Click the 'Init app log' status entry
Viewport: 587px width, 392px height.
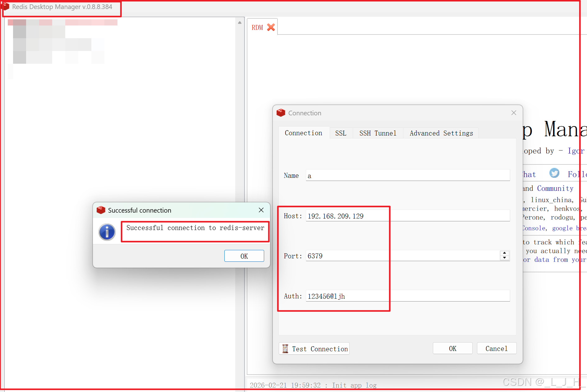click(354, 385)
